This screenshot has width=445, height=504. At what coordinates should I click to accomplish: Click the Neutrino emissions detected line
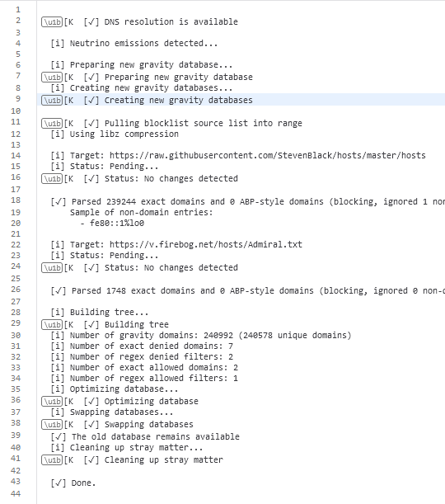(134, 44)
